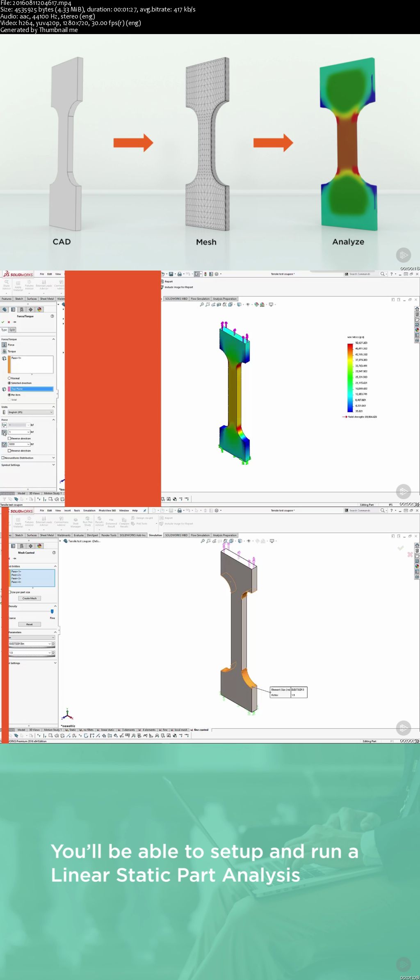Confirm Force/Torque with the green checkmark
Screen dimensions: 420x980
(3, 322)
